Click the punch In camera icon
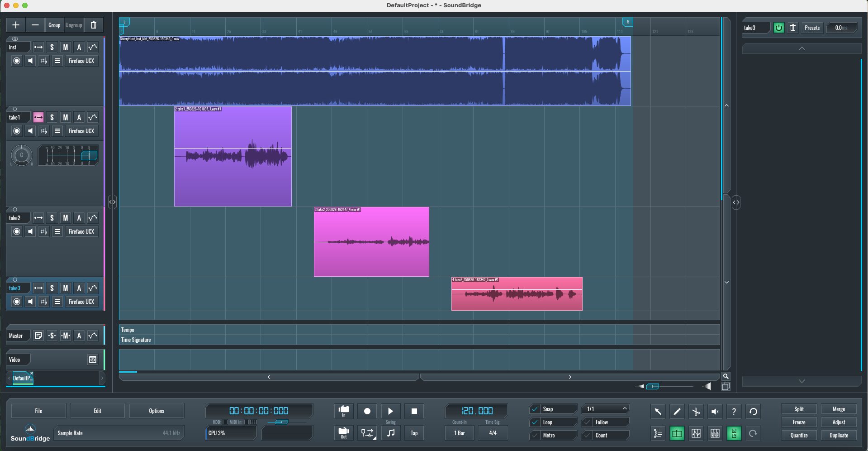The image size is (868, 451). [344, 411]
